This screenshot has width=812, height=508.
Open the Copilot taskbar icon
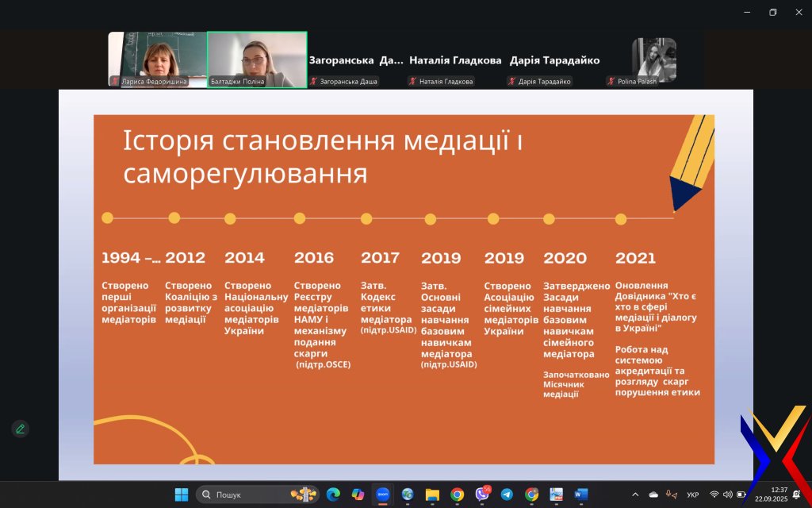(x=358, y=495)
